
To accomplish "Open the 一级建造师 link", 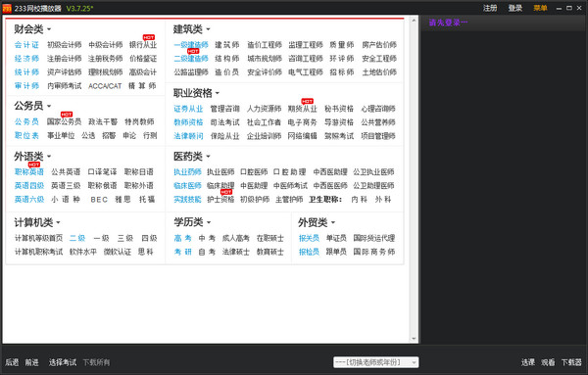I will [x=191, y=45].
